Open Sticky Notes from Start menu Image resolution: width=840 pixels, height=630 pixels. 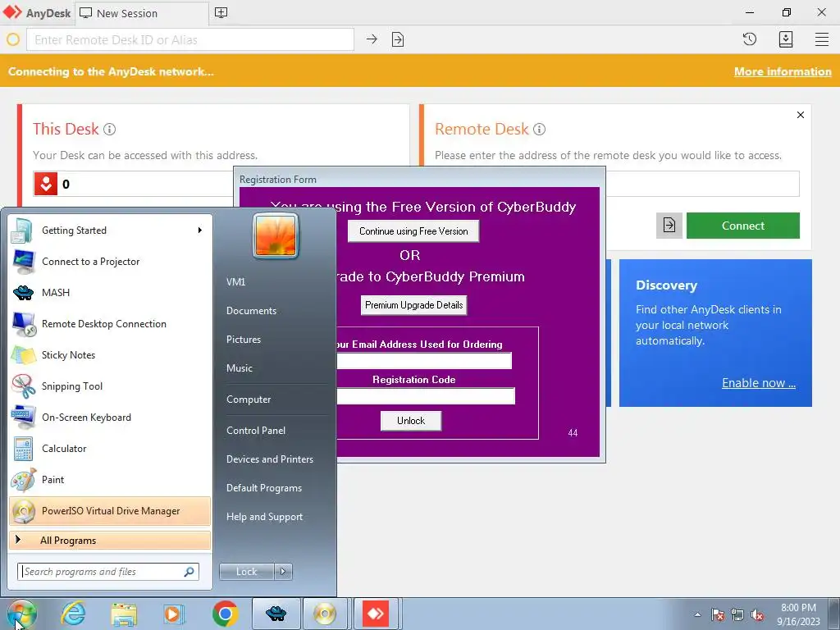click(110, 354)
